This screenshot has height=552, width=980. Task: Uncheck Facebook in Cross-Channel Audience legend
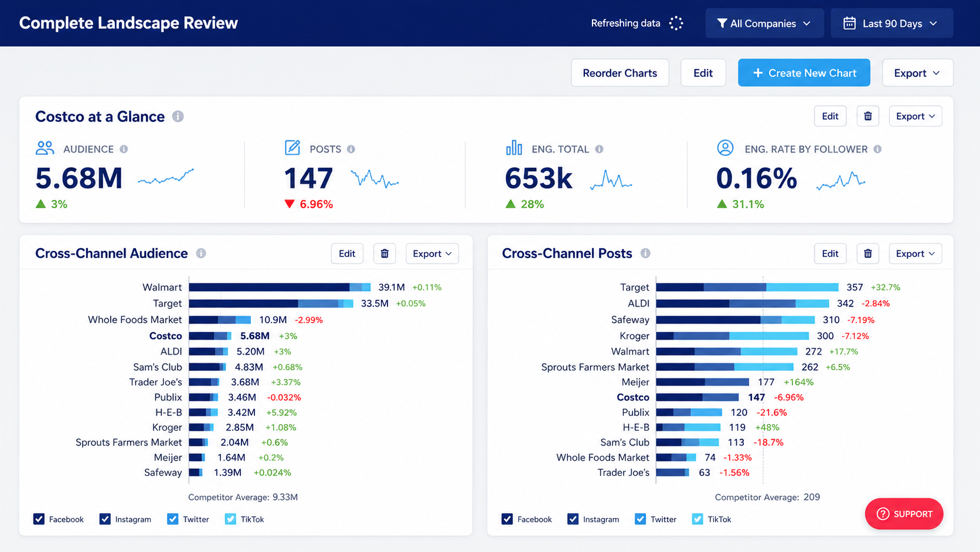(x=39, y=519)
